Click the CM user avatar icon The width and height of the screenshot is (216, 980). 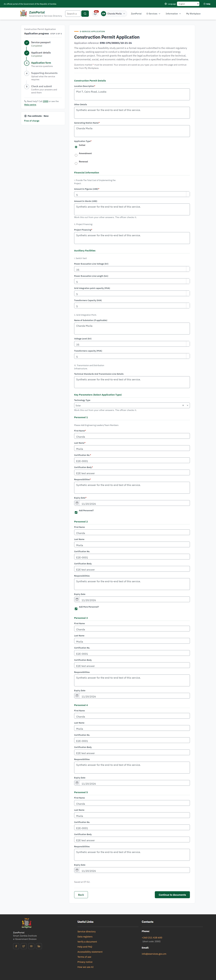103,14
